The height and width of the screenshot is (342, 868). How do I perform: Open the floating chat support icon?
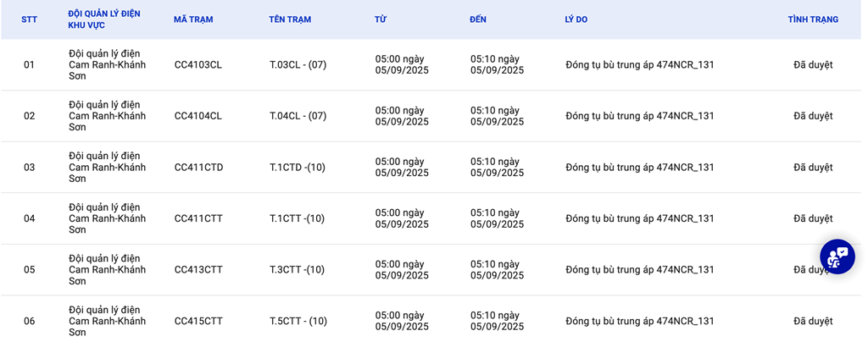click(837, 256)
